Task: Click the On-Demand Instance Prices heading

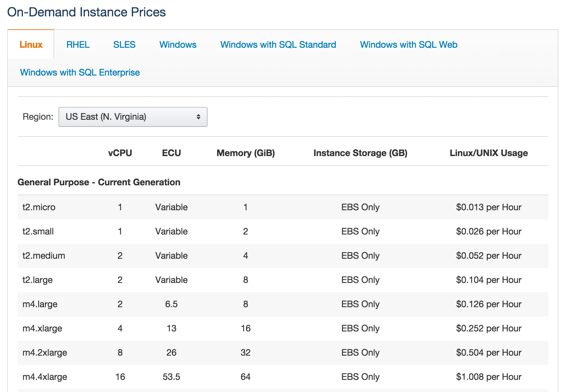Action: click(86, 12)
